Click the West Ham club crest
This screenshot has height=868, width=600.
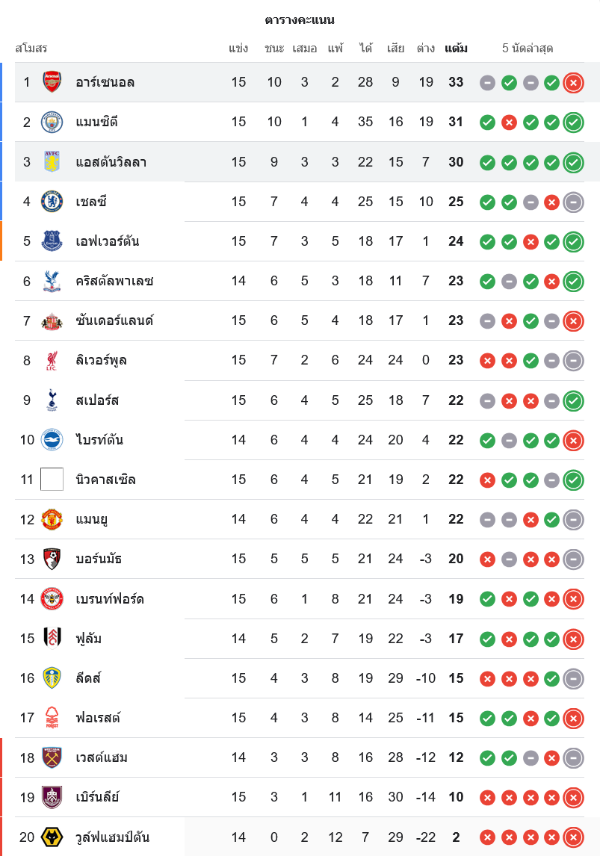coord(52,757)
